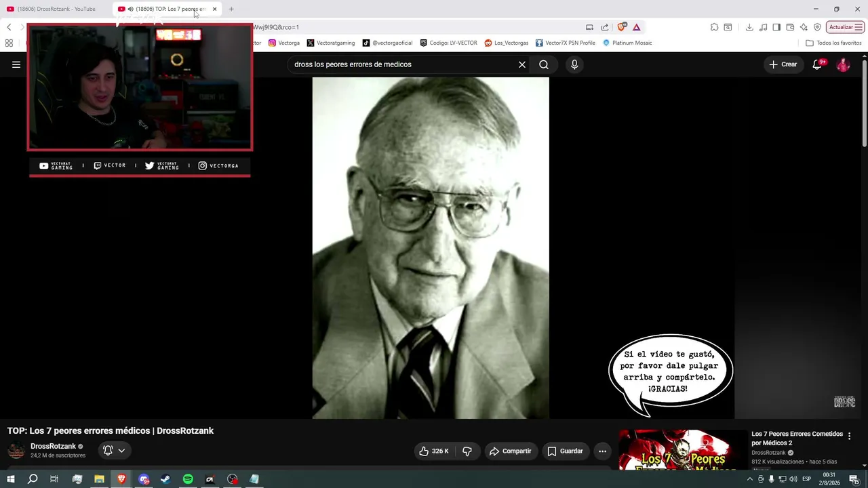Open Los_Vectorgas bookmark
Image resolution: width=868 pixels, height=488 pixels.
[x=507, y=43]
